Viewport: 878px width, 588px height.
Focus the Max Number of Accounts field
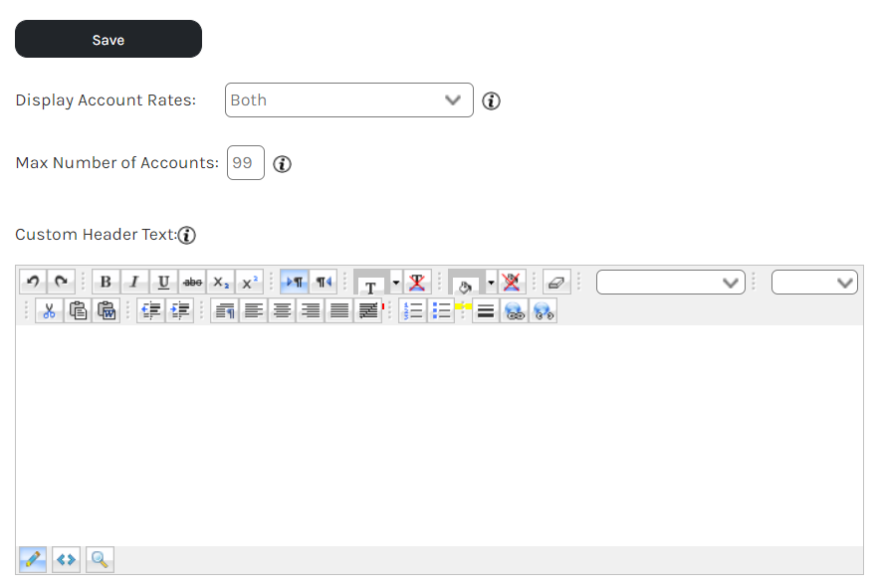pos(245,163)
